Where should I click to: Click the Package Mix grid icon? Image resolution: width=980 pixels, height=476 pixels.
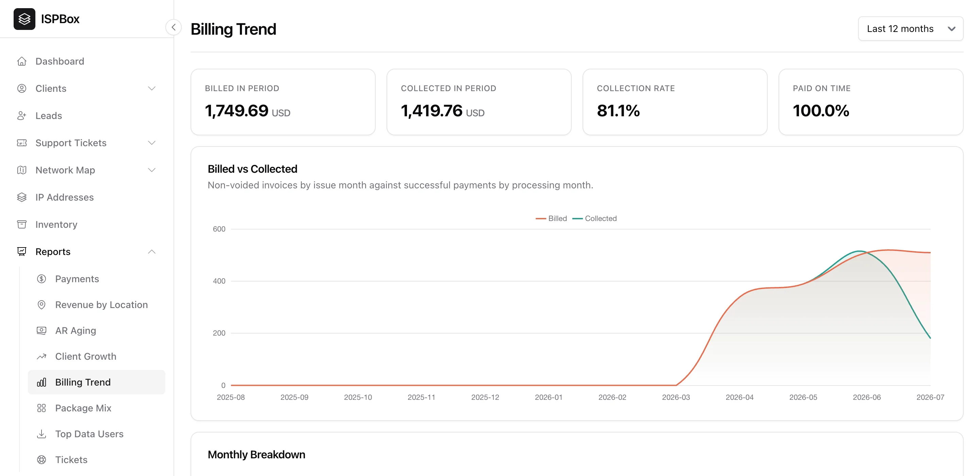[42, 408]
